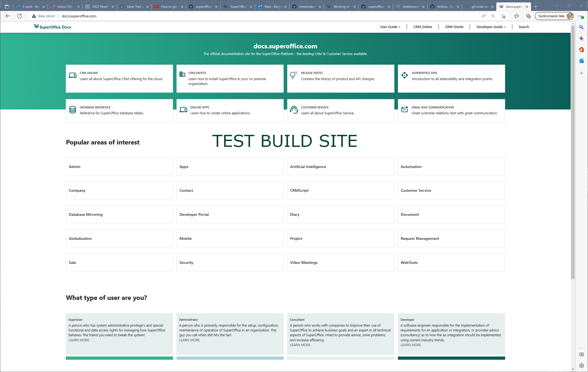The height and width of the screenshot is (372, 588).
Task: Open the Automation area tile
Action: click(x=451, y=167)
